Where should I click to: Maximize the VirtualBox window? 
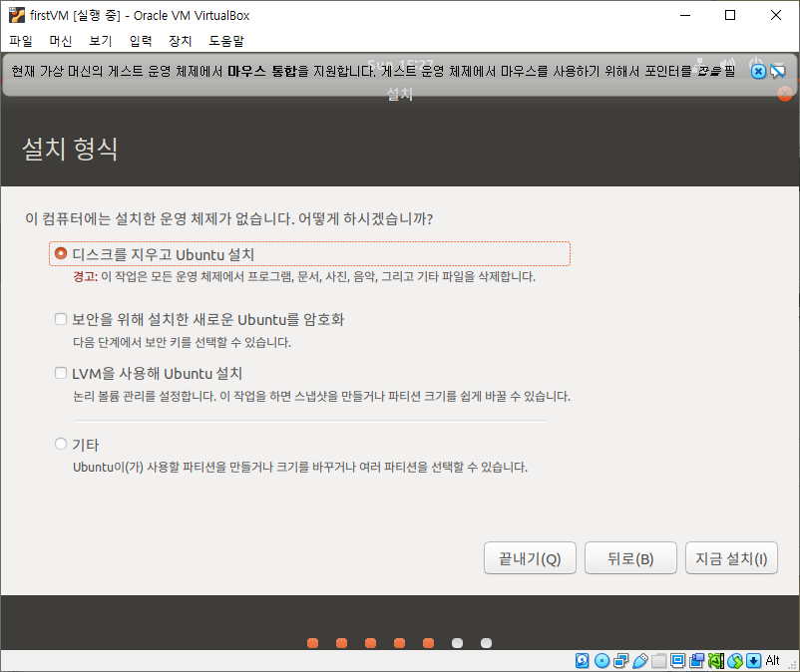tap(730, 15)
